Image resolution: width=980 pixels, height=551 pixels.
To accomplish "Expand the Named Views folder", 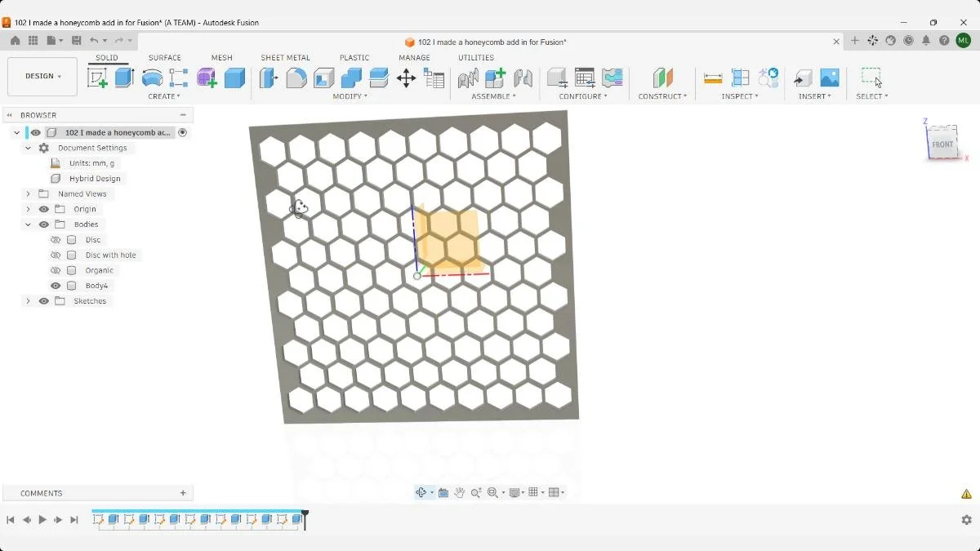I will 28,194.
